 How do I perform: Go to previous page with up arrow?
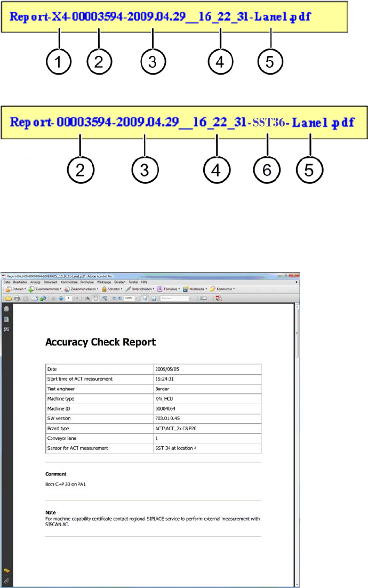point(54,299)
